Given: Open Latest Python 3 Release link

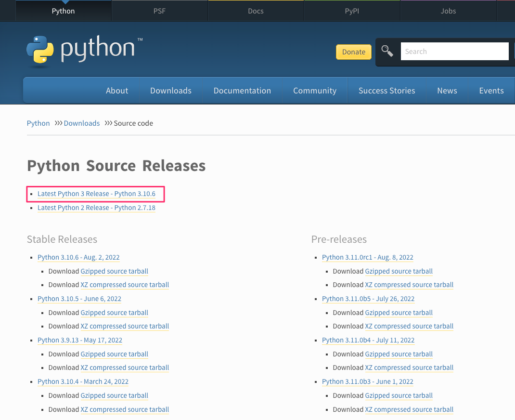Looking at the screenshot, I should (96, 194).
